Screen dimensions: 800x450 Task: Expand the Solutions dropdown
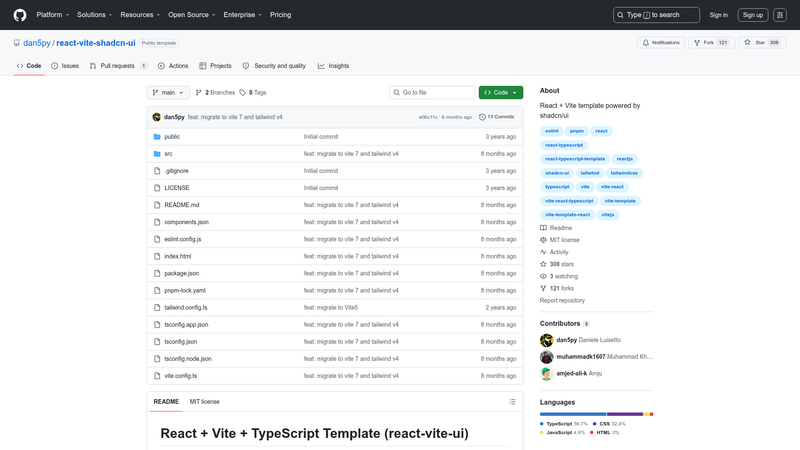pyautogui.click(x=94, y=15)
